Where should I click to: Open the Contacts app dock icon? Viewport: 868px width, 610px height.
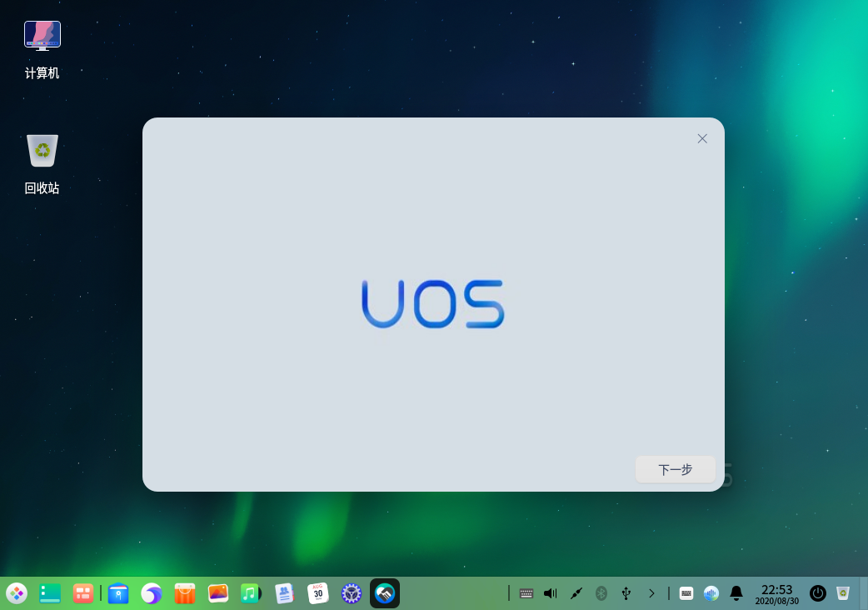tap(284, 593)
